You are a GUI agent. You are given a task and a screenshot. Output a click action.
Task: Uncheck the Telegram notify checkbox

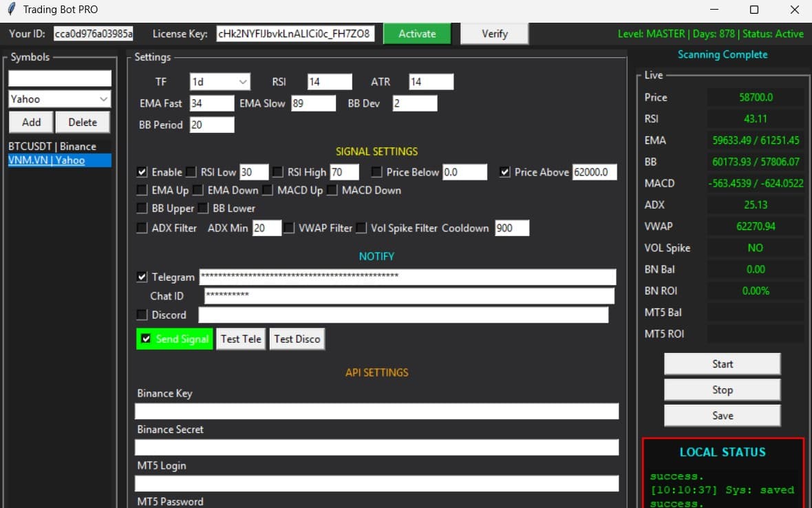click(x=142, y=277)
